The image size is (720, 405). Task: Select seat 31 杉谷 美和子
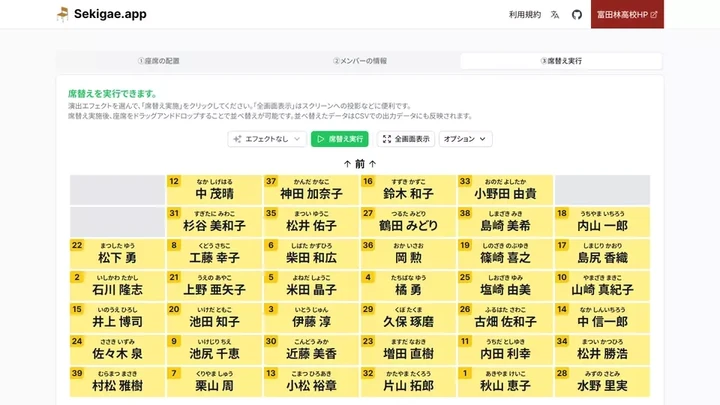coord(214,222)
